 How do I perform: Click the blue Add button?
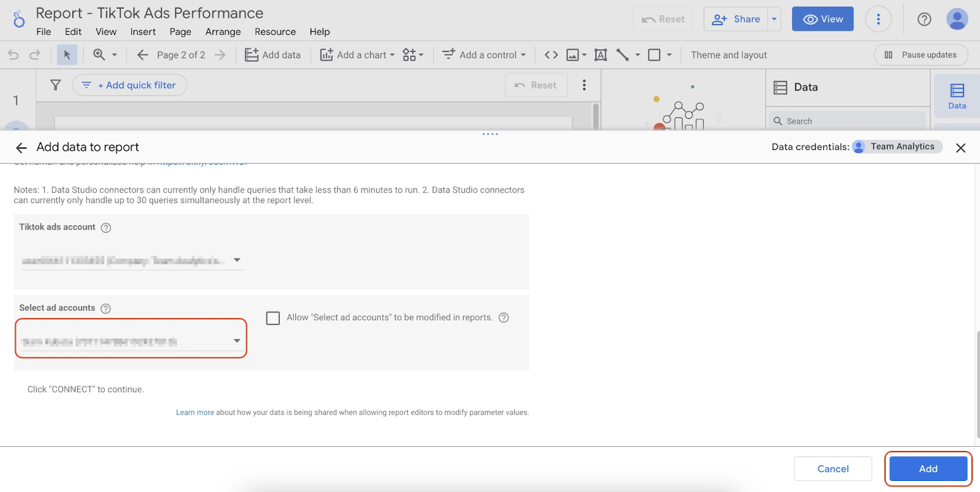click(x=928, y=469)
